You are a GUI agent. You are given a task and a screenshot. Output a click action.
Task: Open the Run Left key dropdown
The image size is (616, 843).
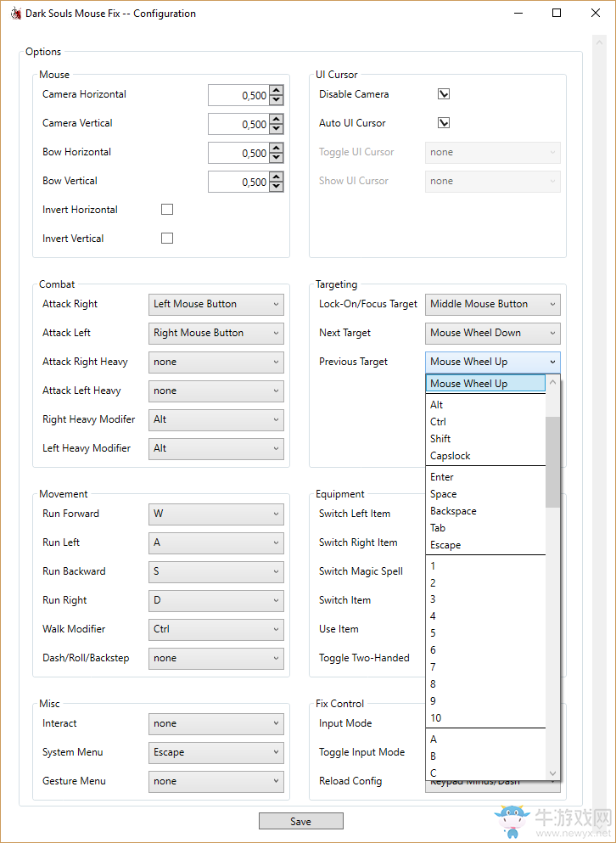pos(216,543)
